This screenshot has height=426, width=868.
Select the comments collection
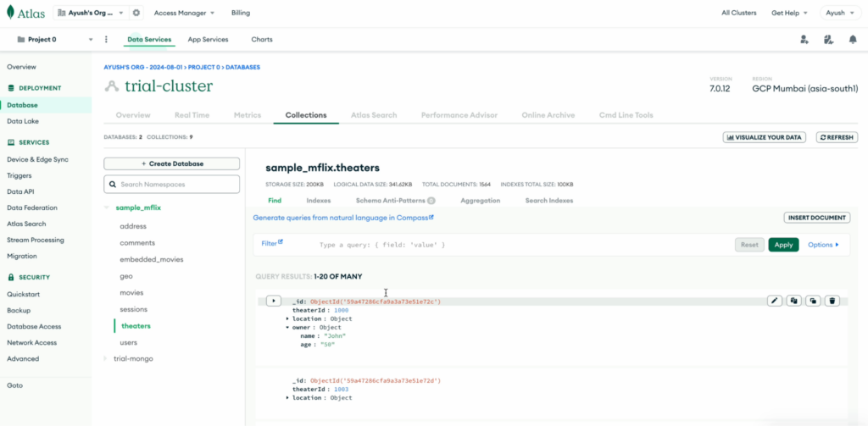click(137, 243)
